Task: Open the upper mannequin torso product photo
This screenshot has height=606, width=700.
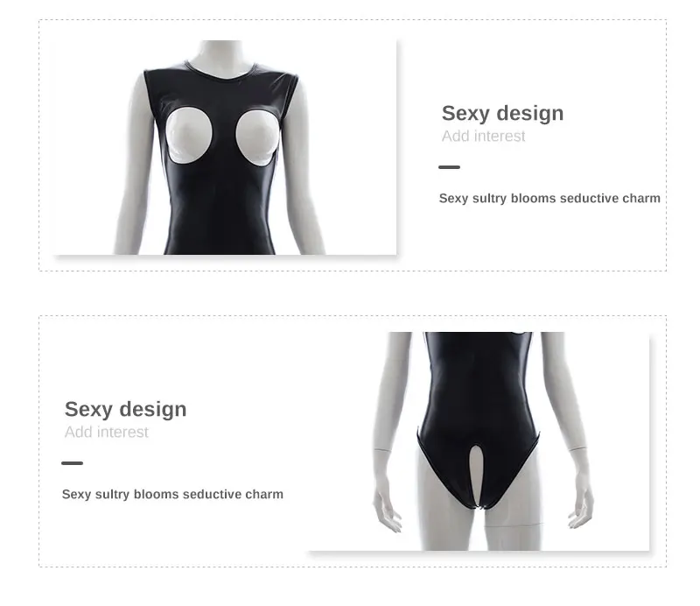Action: (225, 147)
